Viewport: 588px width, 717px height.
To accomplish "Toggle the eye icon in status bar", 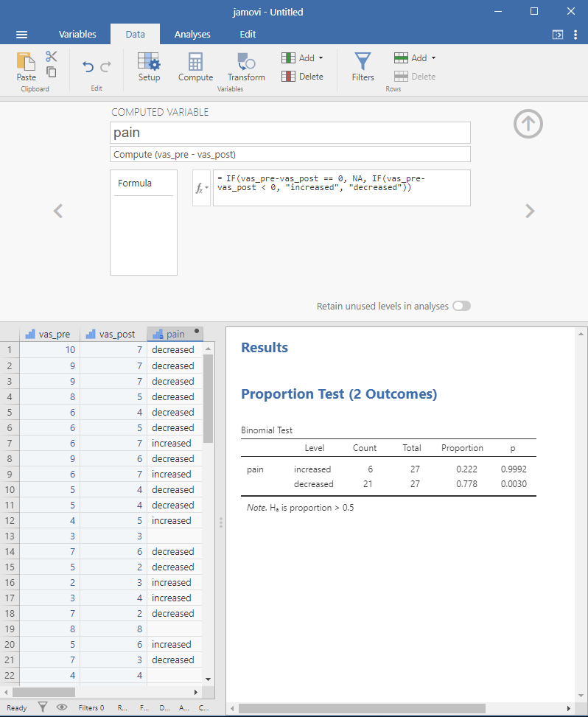I will click(62, 707).
